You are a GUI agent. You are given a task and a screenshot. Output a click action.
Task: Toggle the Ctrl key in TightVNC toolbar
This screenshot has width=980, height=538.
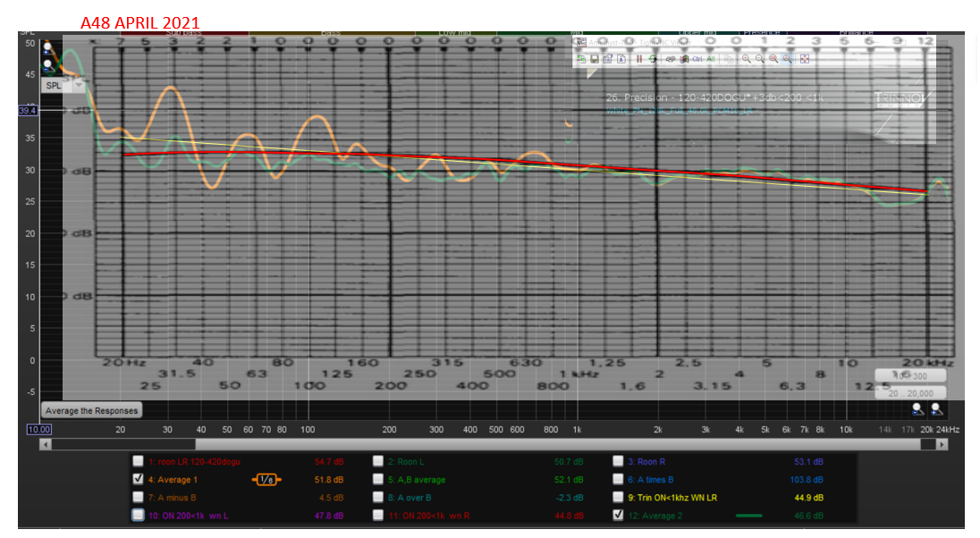click(x=697, y=59)
